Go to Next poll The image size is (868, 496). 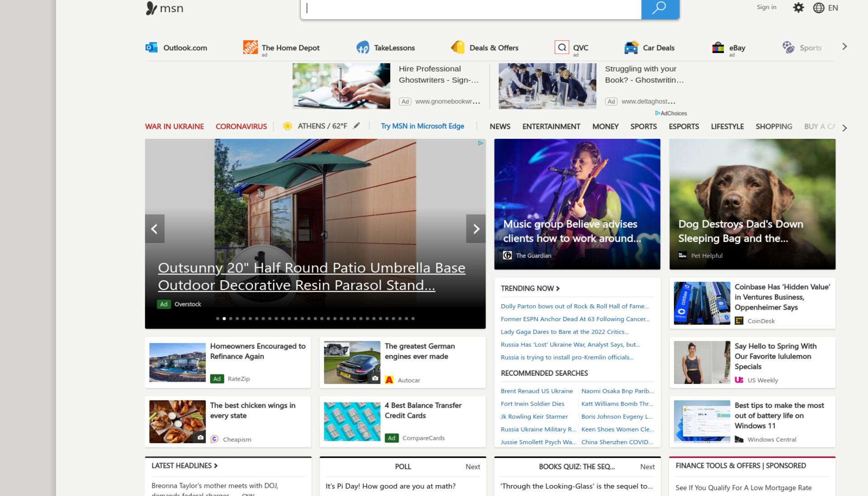point(473,467)
